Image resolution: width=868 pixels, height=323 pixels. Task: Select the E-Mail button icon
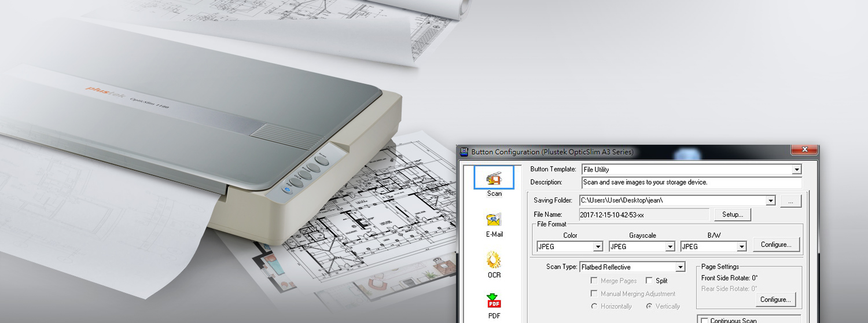point(494,219)
